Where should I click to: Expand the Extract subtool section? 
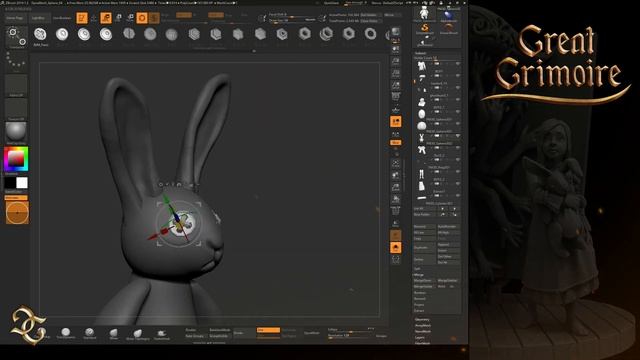419,311
